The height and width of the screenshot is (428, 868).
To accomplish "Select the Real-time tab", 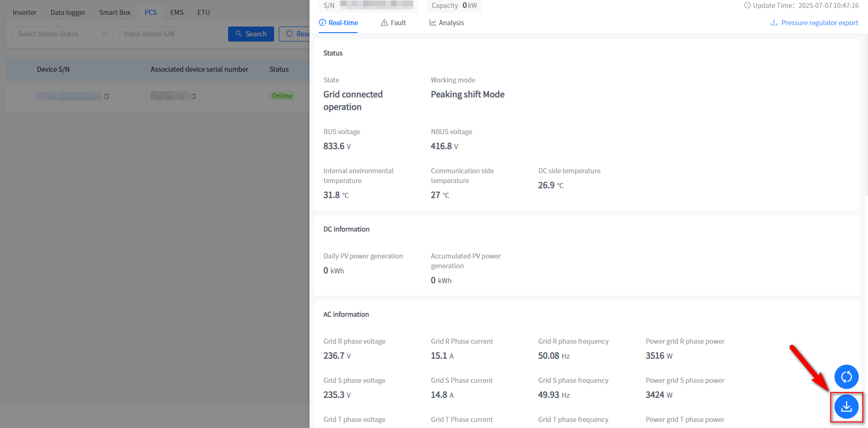I will click(338, 23).
